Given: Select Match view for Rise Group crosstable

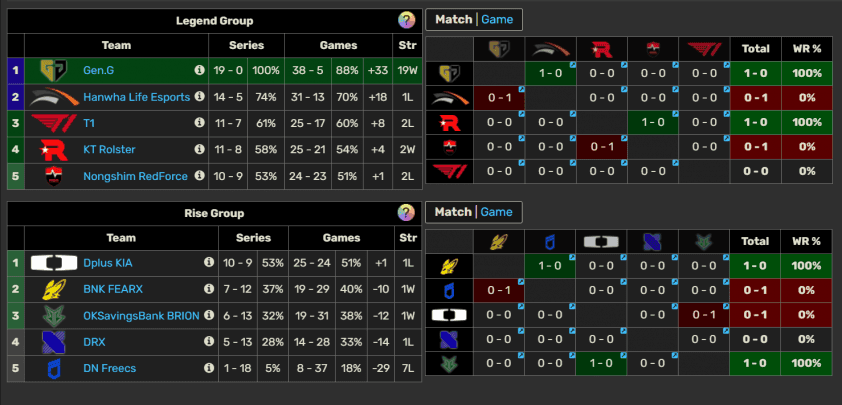Looking at the screenshot, I should (x=453, y=212).
